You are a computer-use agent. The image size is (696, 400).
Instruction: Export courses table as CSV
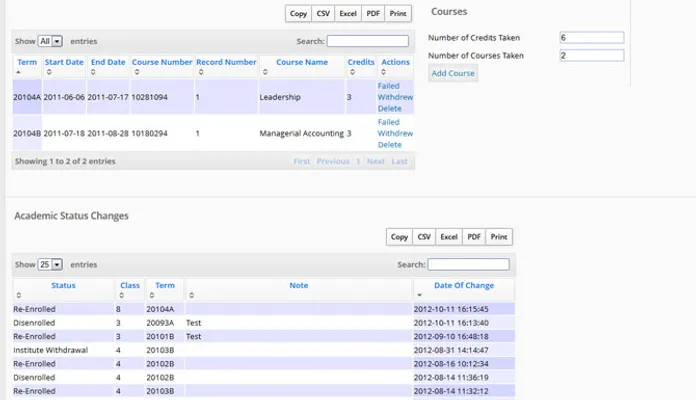coord(323,13)
